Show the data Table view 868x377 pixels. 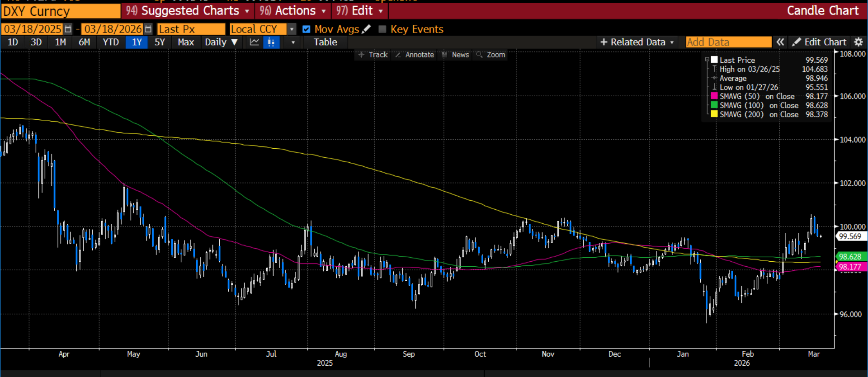click(325, 42)
